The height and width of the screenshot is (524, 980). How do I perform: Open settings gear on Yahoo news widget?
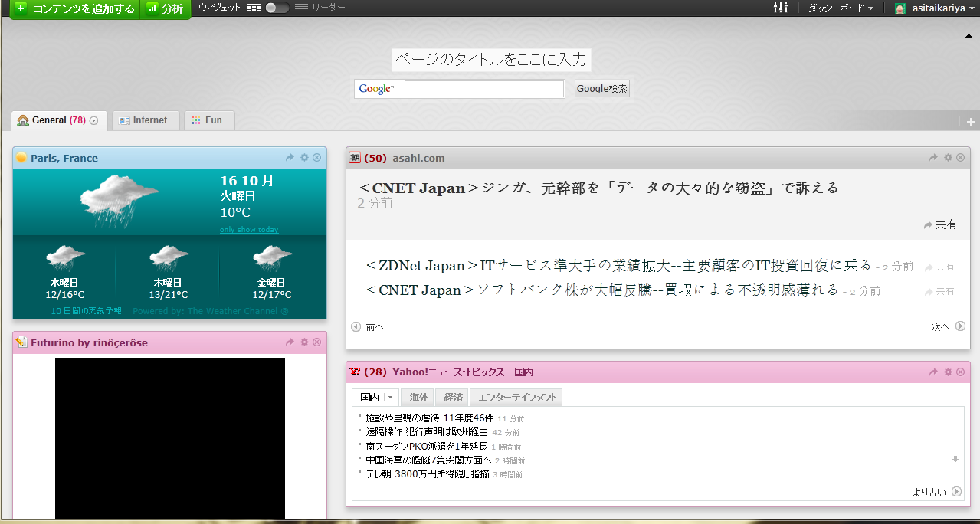point(948,372)
